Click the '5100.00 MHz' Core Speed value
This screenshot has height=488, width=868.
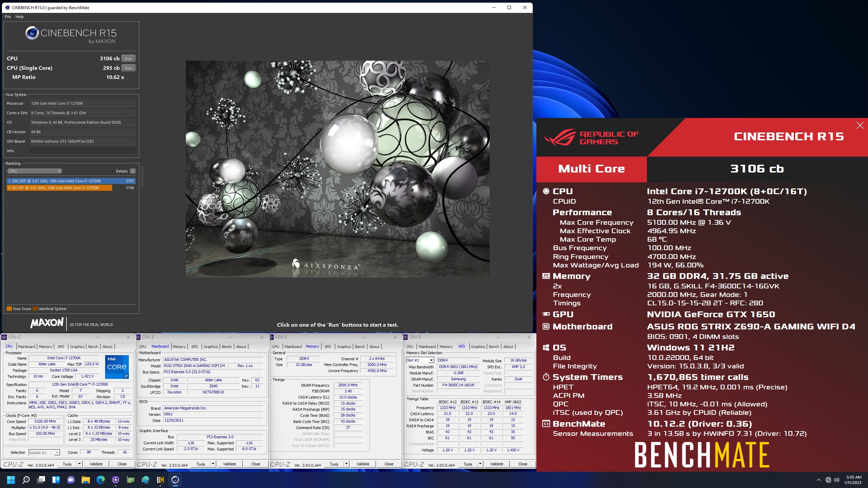pos(45,422)
